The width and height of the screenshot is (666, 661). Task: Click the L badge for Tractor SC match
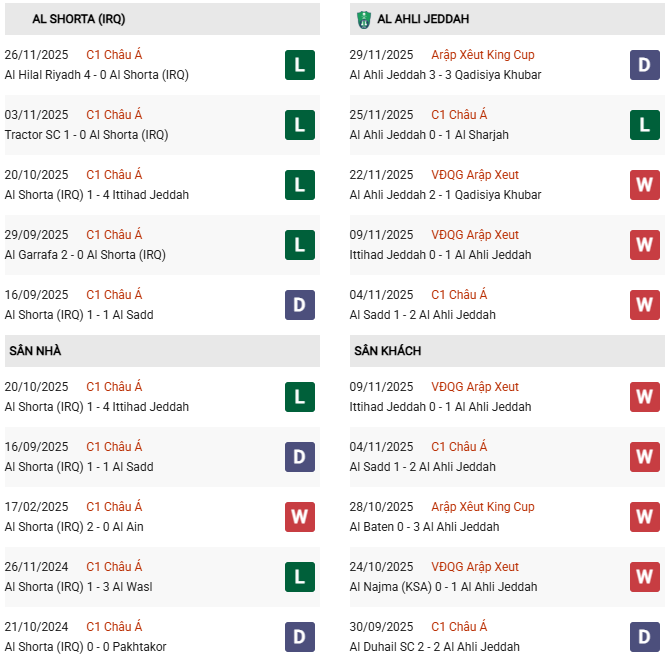299,125
